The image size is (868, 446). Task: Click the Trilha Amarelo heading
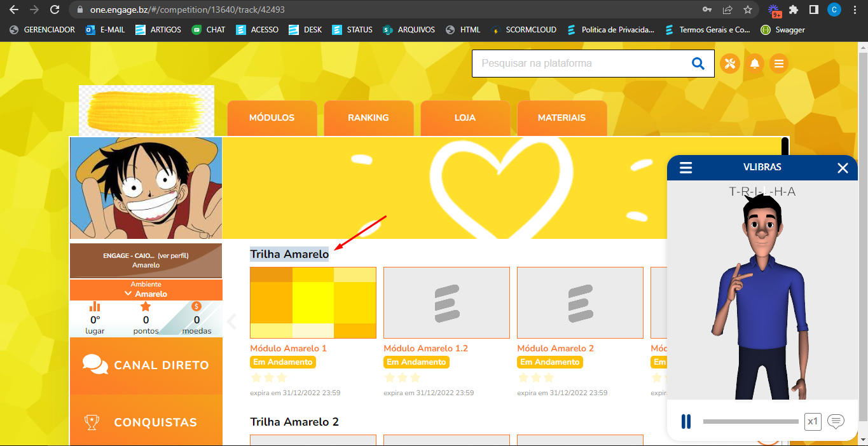[x=289, y=254]
